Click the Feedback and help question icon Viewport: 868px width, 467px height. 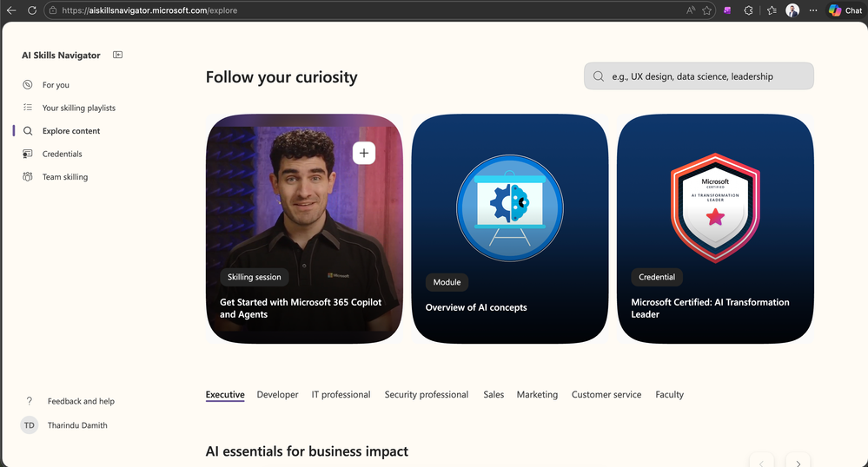29,401
